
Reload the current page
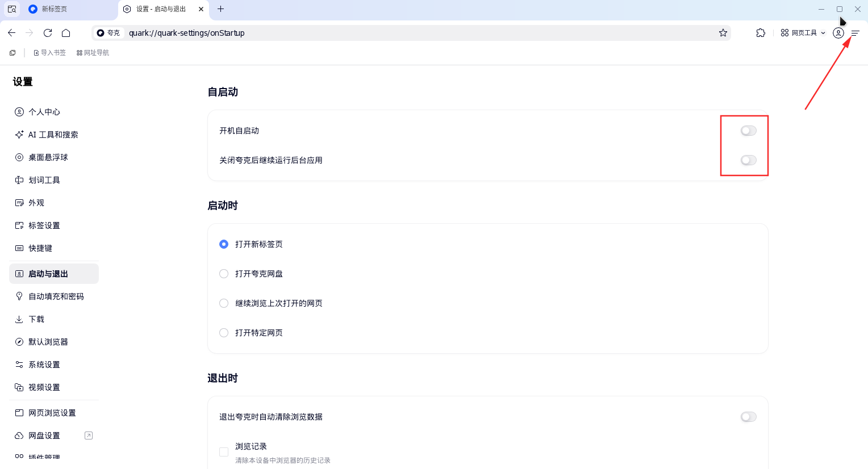coord(48,33)
